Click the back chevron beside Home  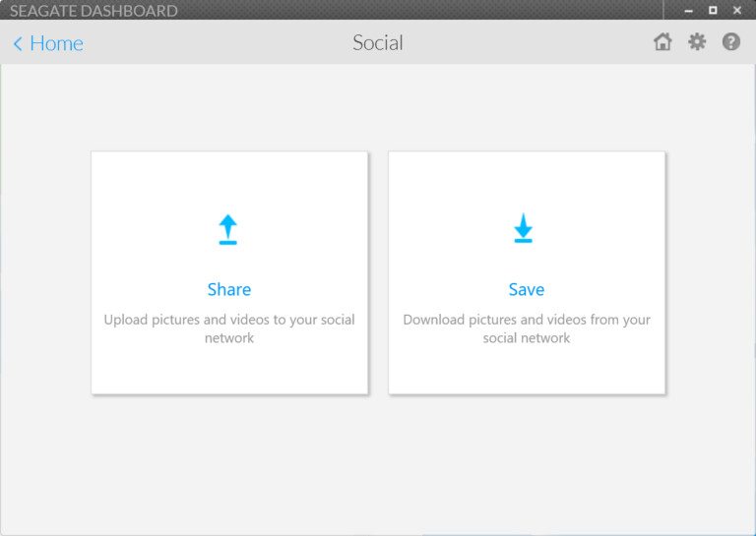coord(18,44)
